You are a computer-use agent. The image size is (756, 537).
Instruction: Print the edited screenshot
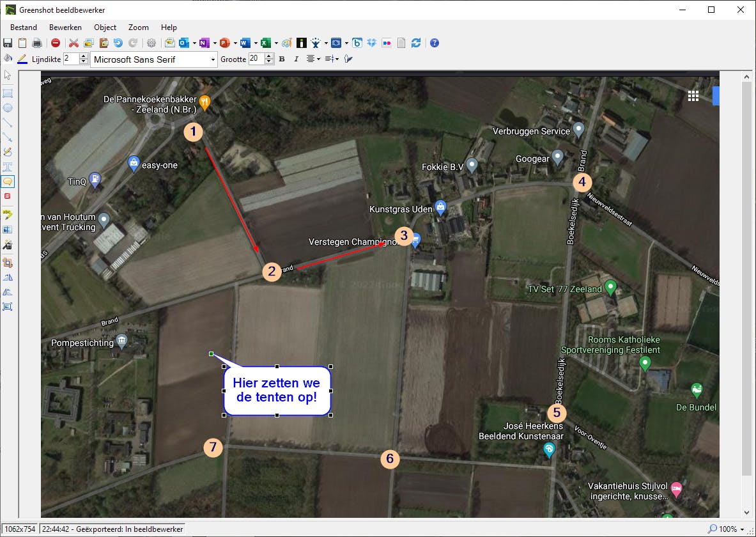[x=37, y=43]
